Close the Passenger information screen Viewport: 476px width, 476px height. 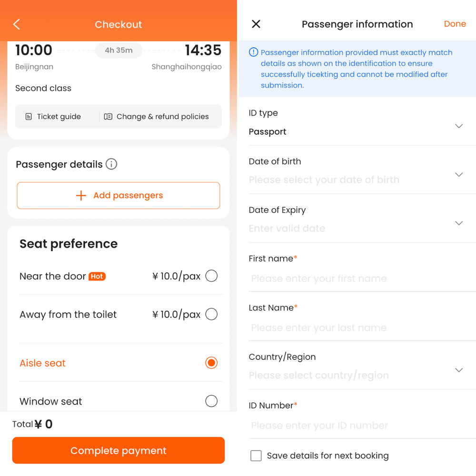point(256,24)
